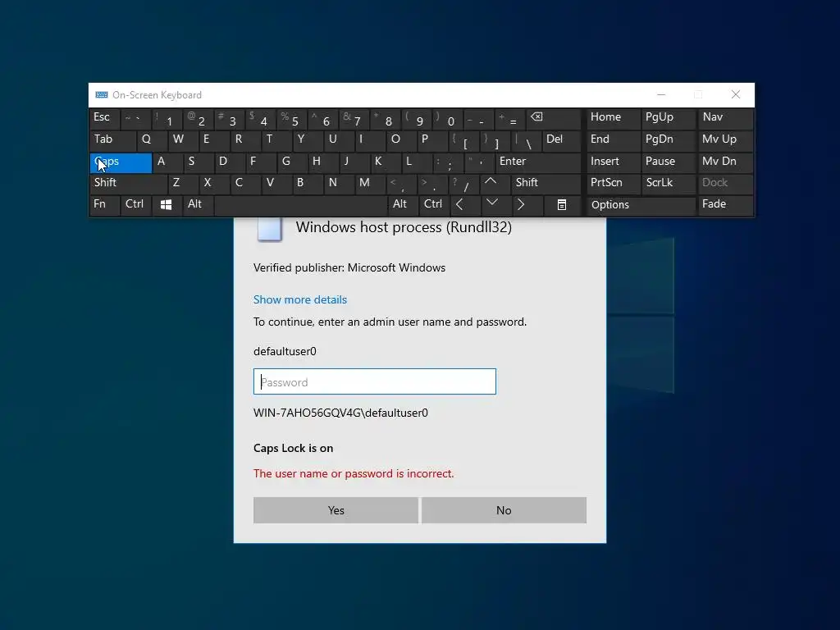Click Yes to confirm credentials
The width and height of the screenshot is (840, 630).
336,510
